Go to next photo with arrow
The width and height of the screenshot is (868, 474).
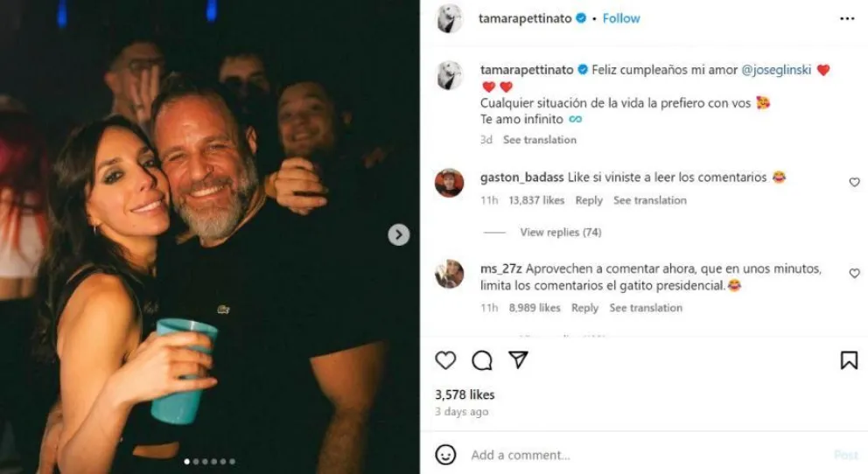coord(399,234)
